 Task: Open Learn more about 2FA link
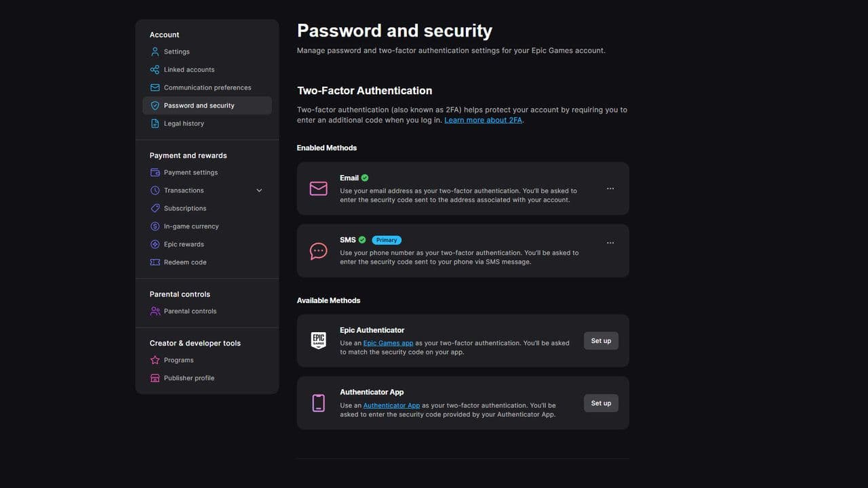(483, 120)
